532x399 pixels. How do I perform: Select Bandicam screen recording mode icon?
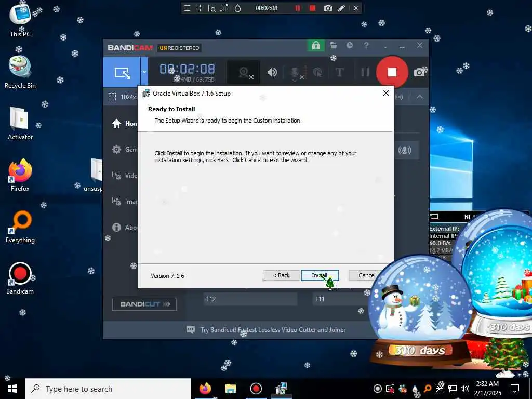122,72
